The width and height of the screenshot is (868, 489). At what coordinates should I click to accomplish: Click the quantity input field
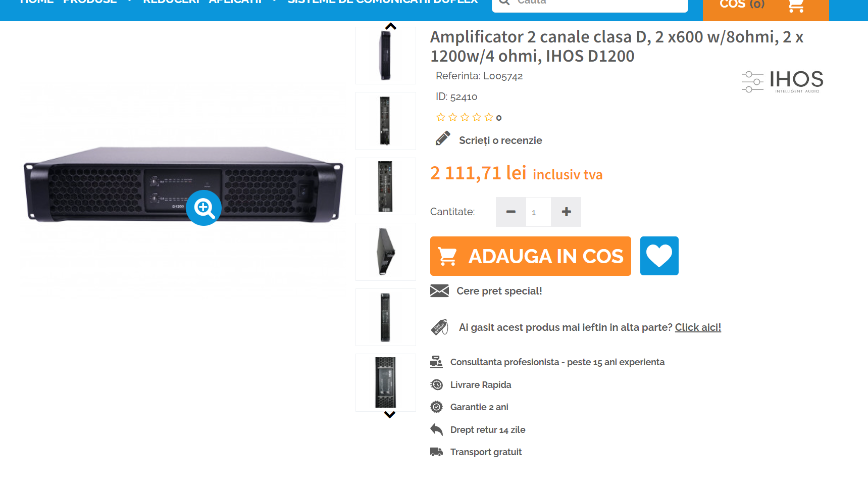[538, 212]
